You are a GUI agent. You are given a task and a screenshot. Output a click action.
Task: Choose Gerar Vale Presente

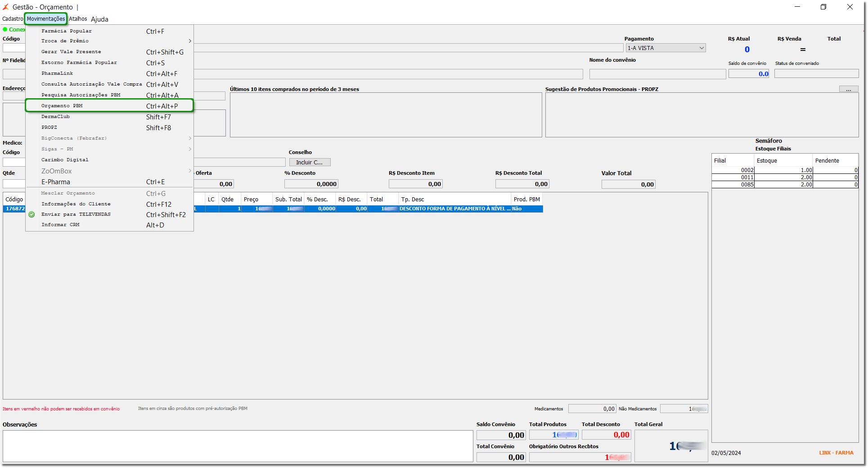(x=109, y=52)
